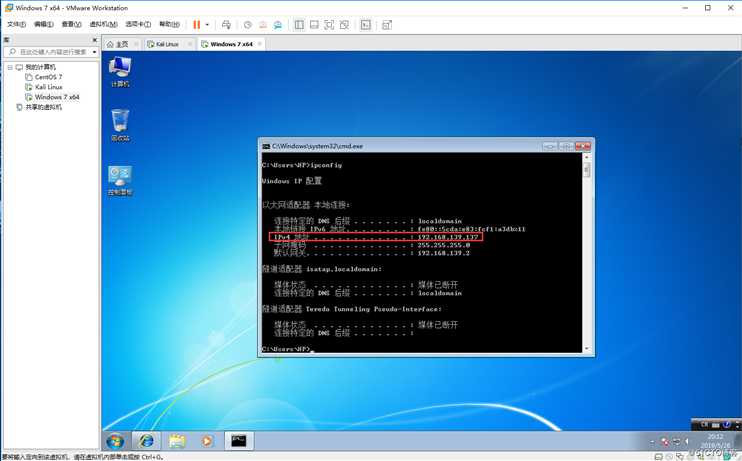The width and height of the screenshot is (742, 461).
Task: Click the library search input field
Action: coord(49,52)
